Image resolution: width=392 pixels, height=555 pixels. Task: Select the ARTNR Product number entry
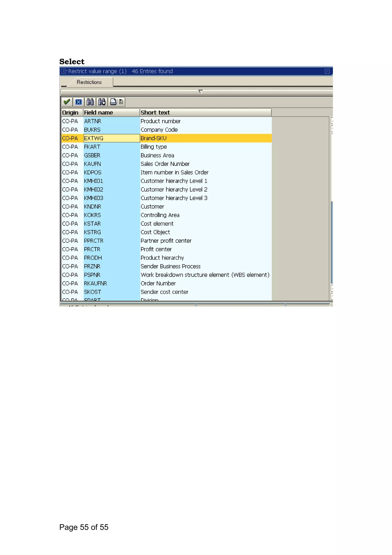[x=160, y=121]
